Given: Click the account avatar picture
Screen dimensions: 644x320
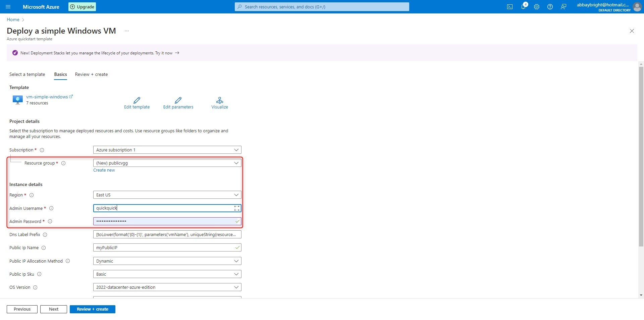Looking at the screenshot, I should [x=637, y=7].
